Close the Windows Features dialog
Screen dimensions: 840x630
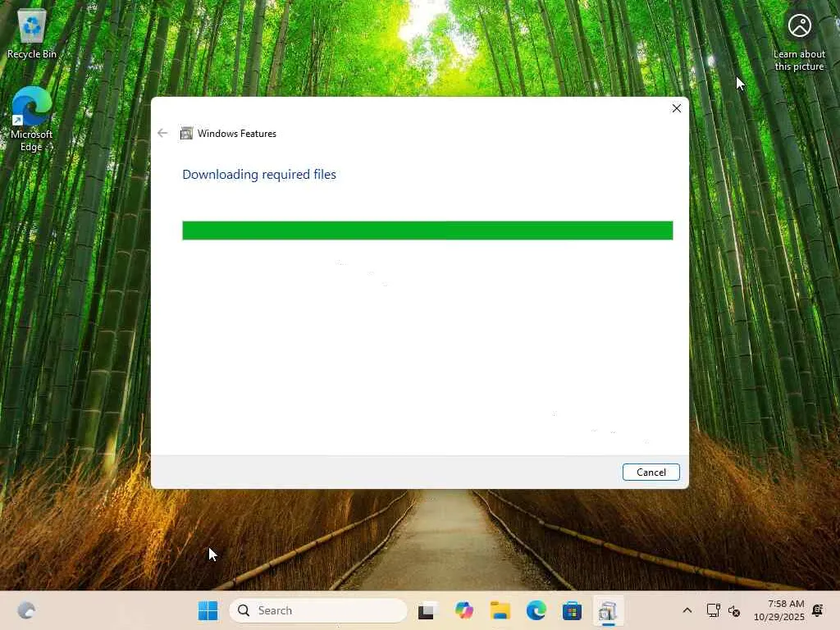[x=677, y=108]
